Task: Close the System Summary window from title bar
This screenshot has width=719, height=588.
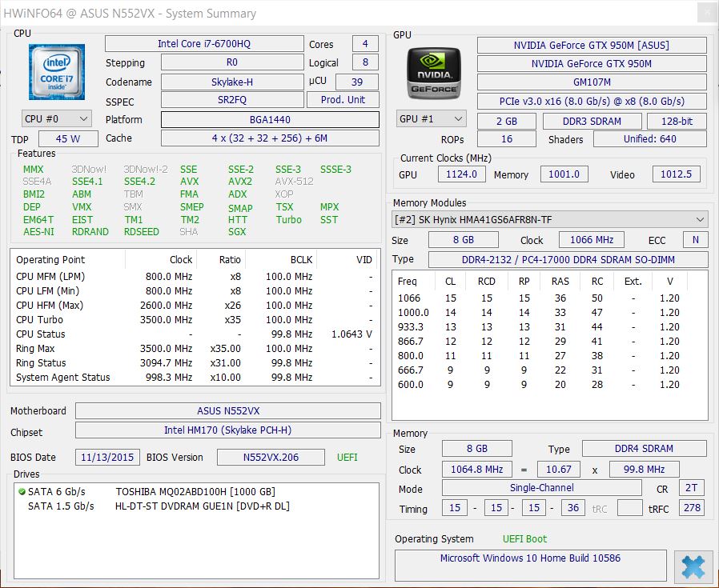Action: point(703,13)
